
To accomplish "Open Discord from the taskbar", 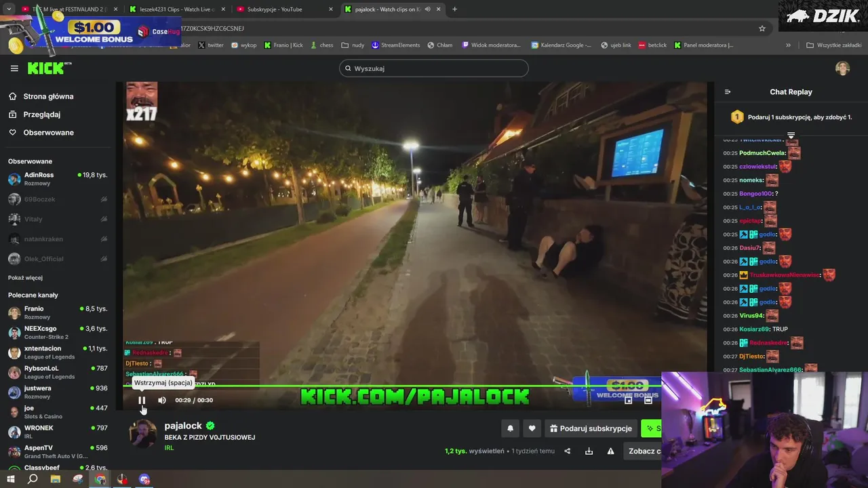I will pyautogui.click(x=144, y=479).
